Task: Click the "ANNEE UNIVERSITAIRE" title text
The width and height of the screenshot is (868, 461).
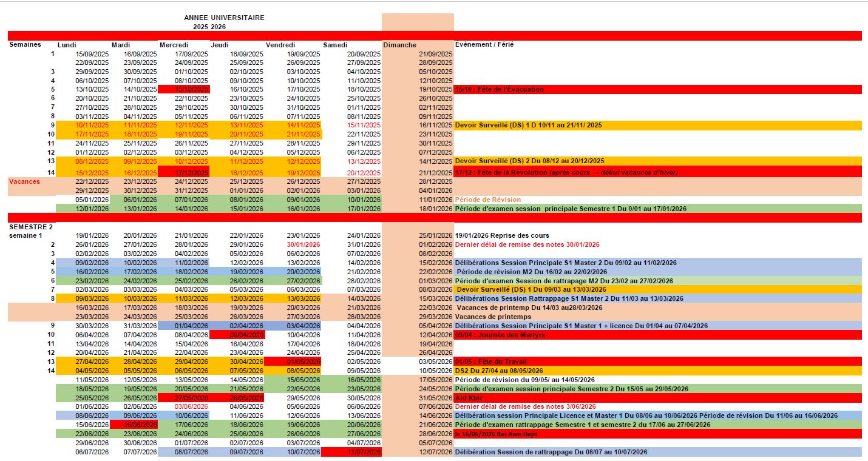Action: 224,18
